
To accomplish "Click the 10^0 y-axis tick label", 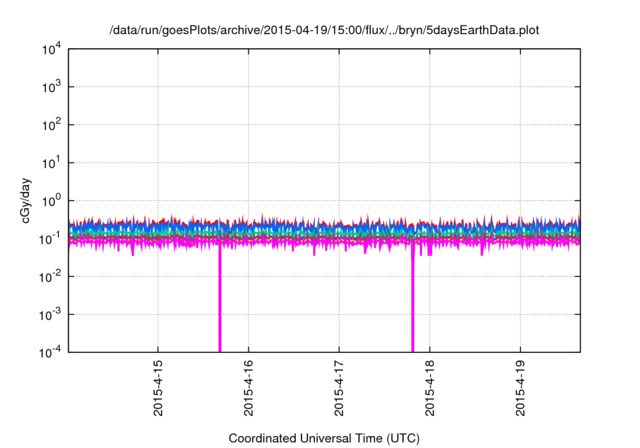I will coord(52,201).
